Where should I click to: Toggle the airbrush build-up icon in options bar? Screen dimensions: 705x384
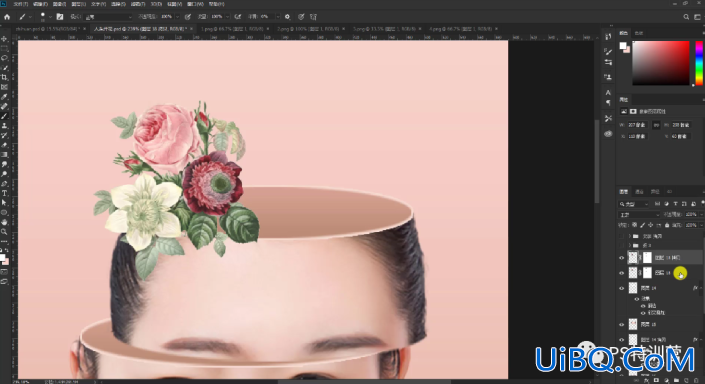(238, 17)
